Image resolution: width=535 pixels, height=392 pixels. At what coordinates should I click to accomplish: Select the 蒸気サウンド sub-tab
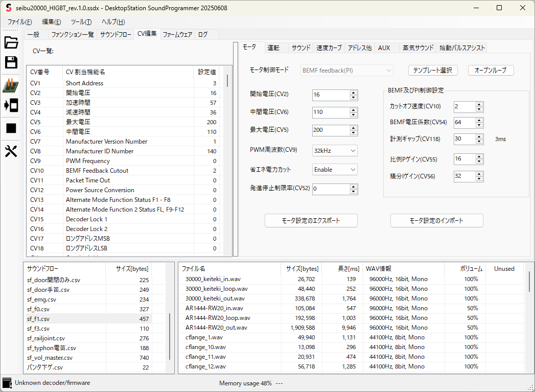(x=418, y=48)
